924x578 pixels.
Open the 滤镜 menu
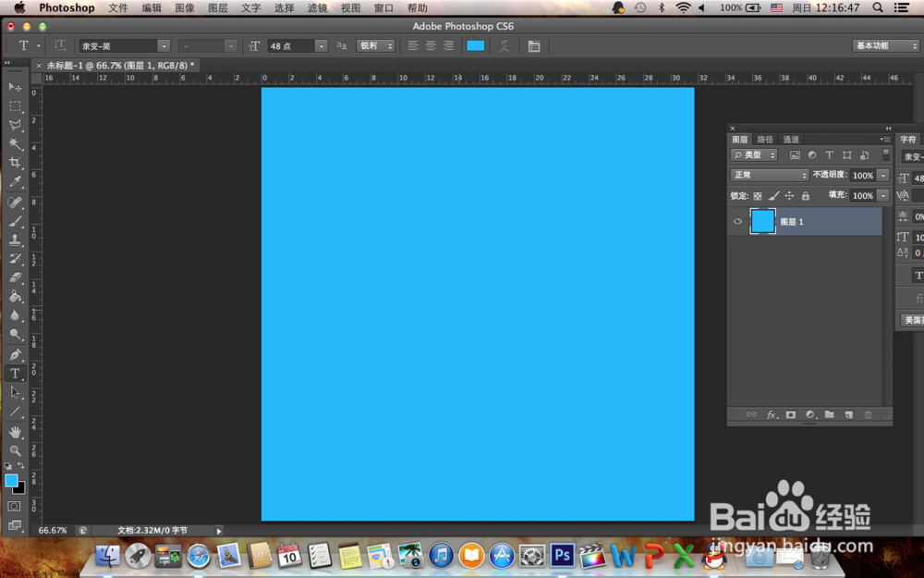coord(317,7)
